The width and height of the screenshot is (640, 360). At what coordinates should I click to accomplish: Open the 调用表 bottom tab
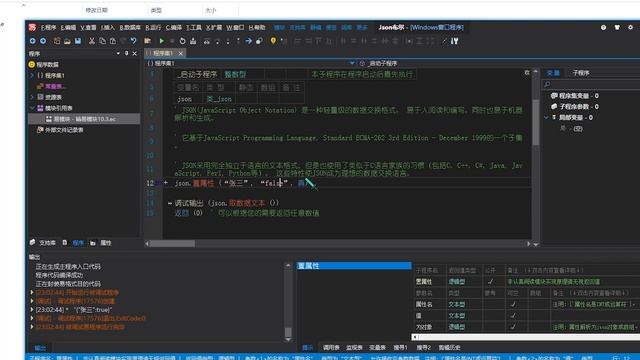(331, 347)
